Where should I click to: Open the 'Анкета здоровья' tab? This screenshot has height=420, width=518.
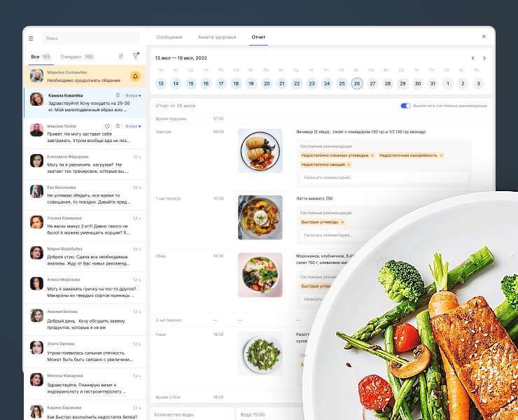[x=217, y=37]
